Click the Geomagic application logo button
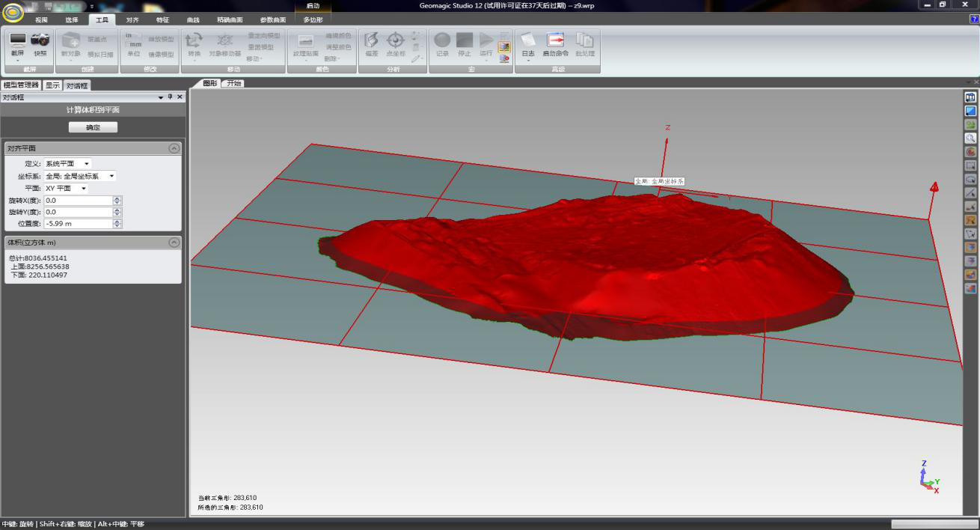 [12, 13]
